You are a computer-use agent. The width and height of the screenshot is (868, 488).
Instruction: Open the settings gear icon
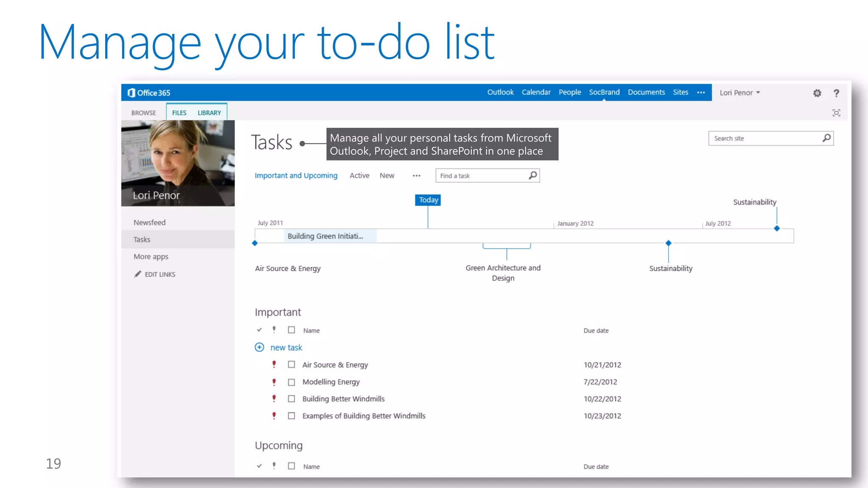pyautogui.click(x=817, y=93)
